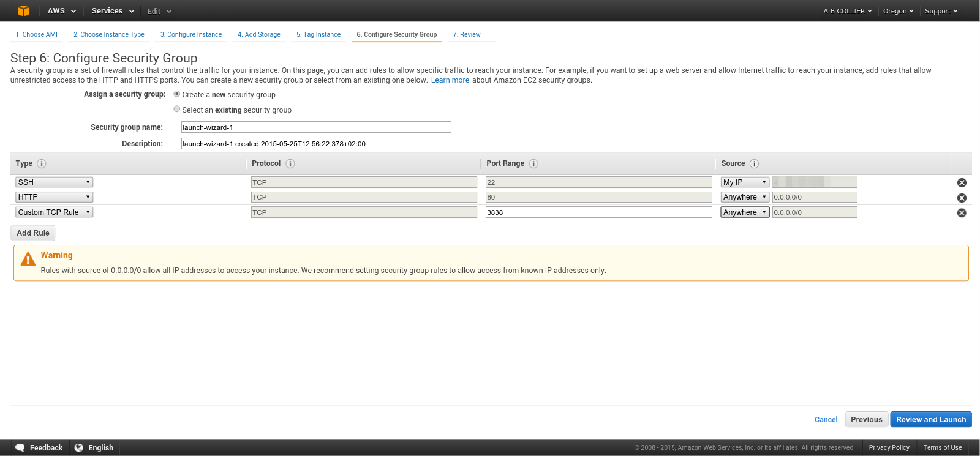
Task: Show info icon next to Type header
Action: (42, 163)
